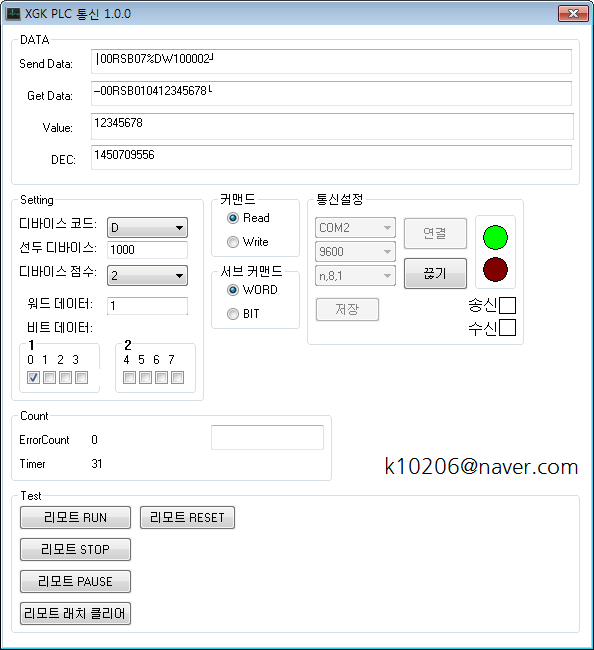
Task: Toggle bit 0 checkbox
Action: (x=34, y=378)
